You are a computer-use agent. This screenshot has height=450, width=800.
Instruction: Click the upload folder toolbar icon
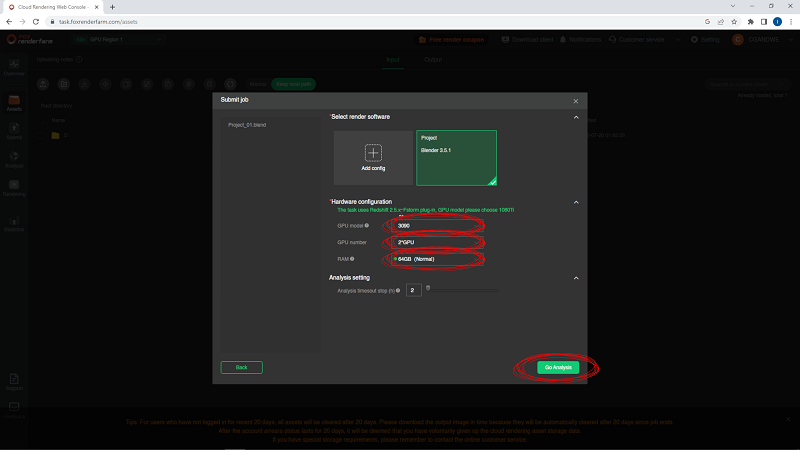[64, 84]
